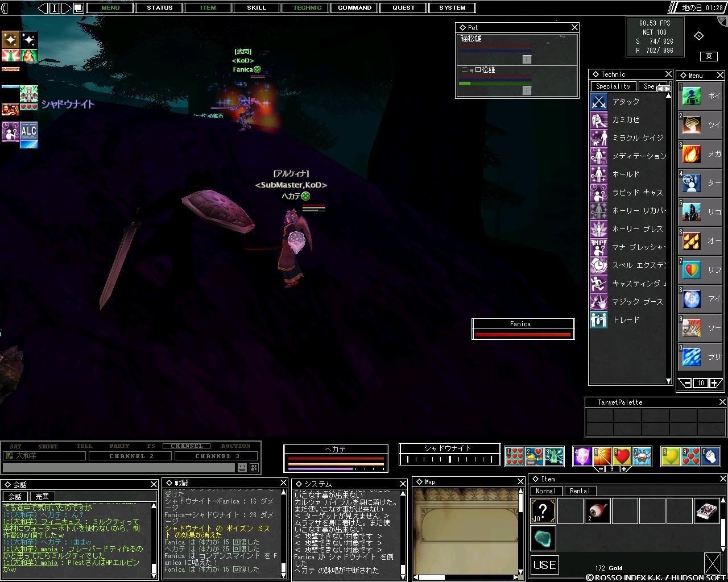The width and height of the screenshot is (728, 582).
Task: Switch chat mode to PARTY
Action: point(119,446)
